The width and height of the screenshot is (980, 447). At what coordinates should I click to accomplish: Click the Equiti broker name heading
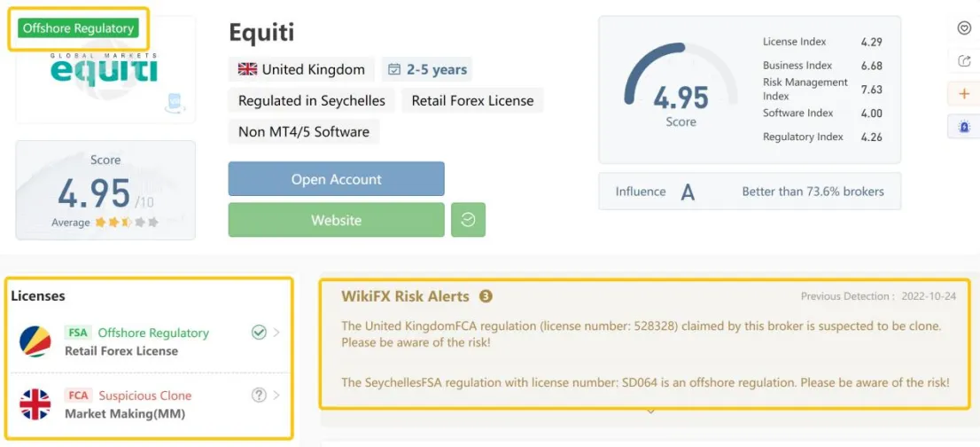(x=261, y=33)
